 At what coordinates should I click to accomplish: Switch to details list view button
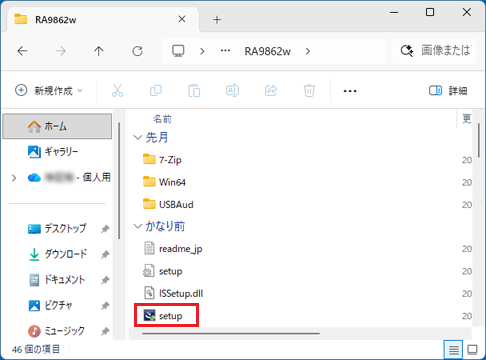click(453, 350)
